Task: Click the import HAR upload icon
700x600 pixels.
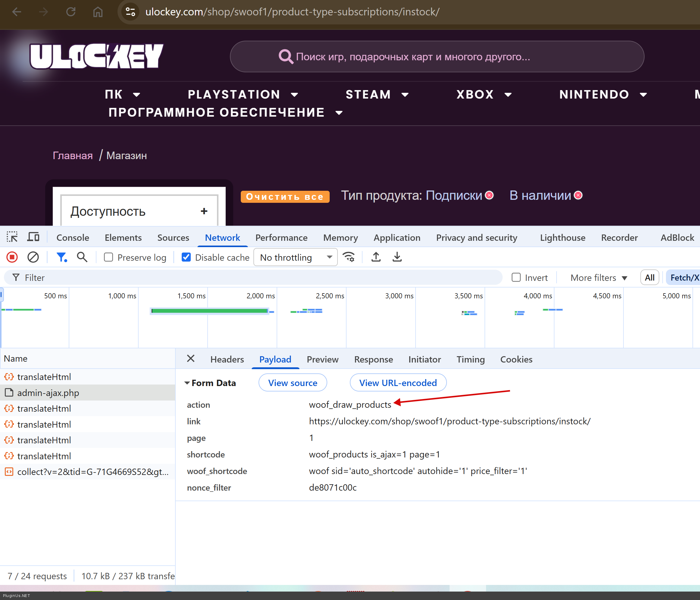Action: tap(376, 257)
